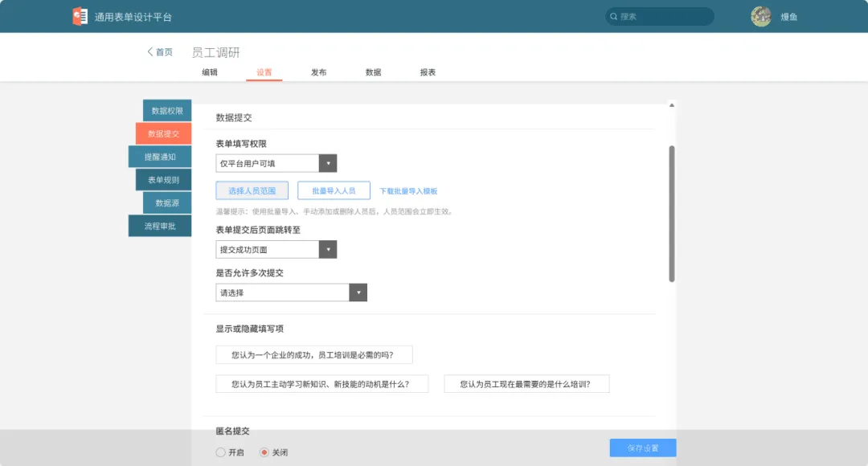This screenshot has height=466, width=868.
Task: Select the 设置 tab
Action: coord(264,72)
